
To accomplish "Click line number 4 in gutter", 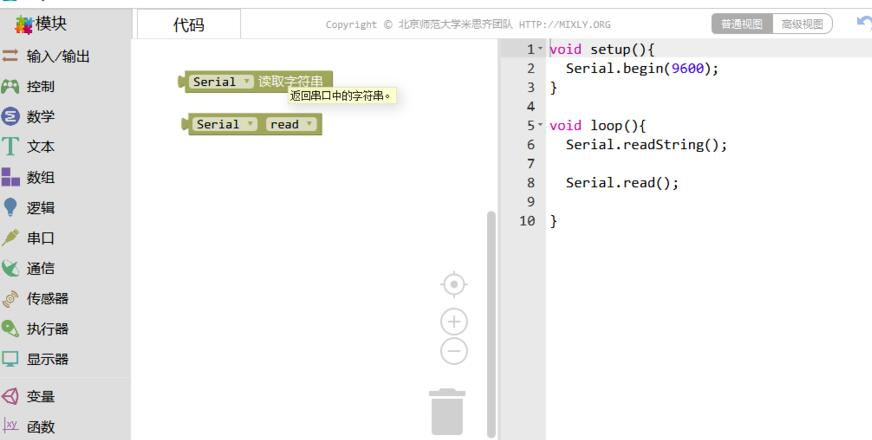I will (x=531, y=106).
